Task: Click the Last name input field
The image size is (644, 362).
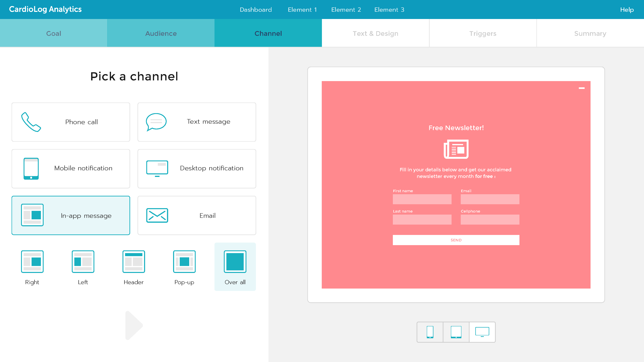Action: coord(422,220)
